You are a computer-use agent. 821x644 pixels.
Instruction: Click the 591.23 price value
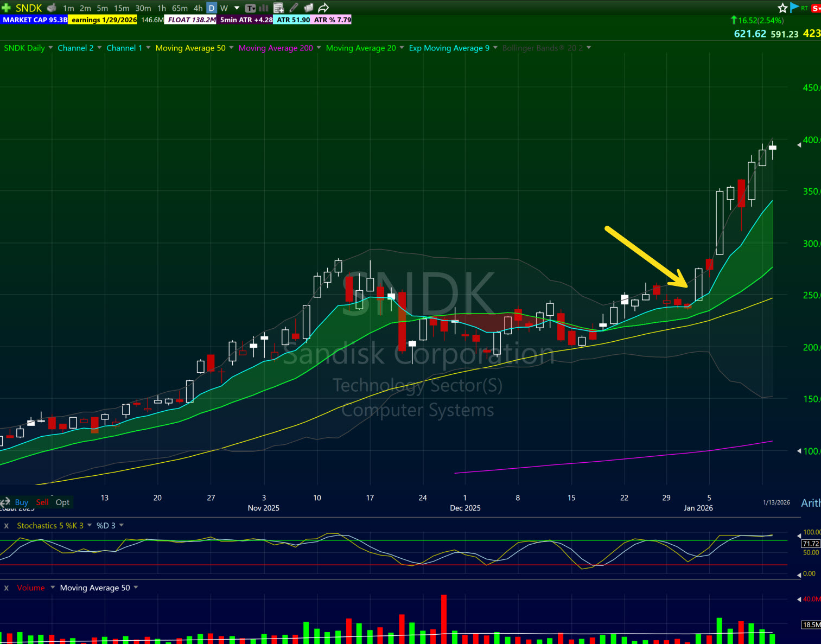point(785,34)
